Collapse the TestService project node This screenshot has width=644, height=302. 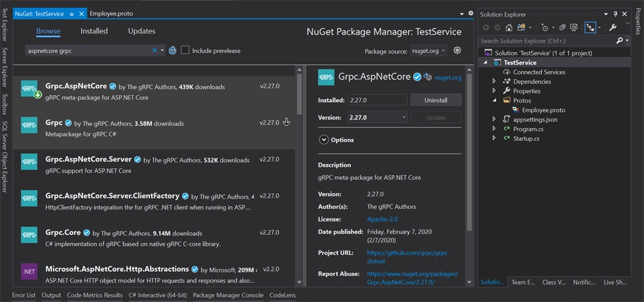[x=485, y=63]
